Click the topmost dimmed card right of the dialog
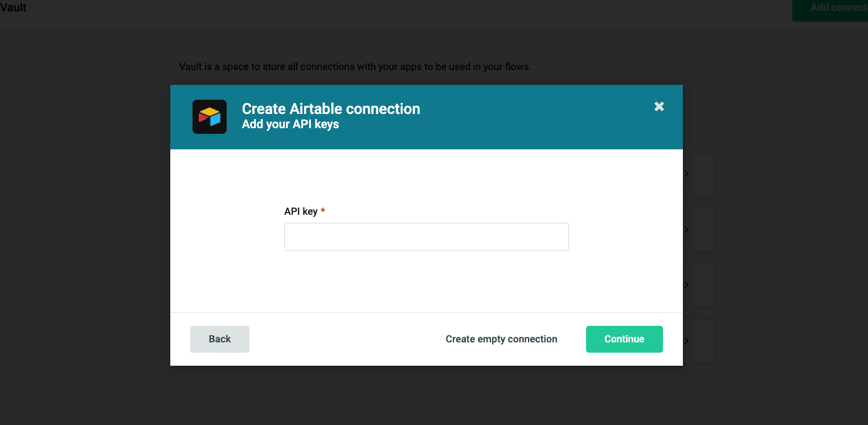Viewport: 868px width, 425px height. [x=701, y=174]
